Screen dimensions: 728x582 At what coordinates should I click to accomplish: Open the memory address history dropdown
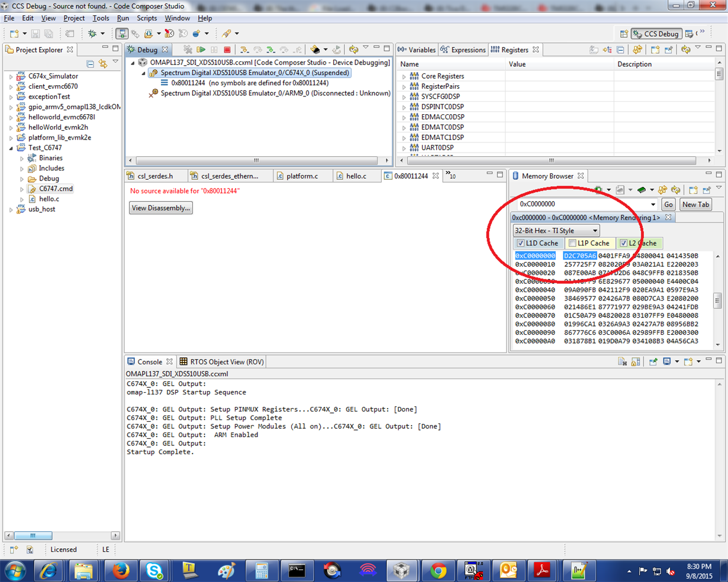click(653, 204)
